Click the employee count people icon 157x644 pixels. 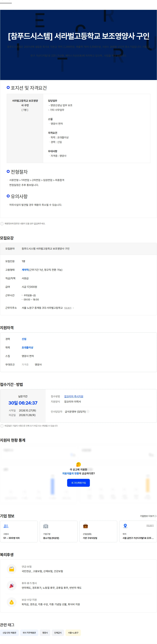pyautogui.click(x=6, y=526)
